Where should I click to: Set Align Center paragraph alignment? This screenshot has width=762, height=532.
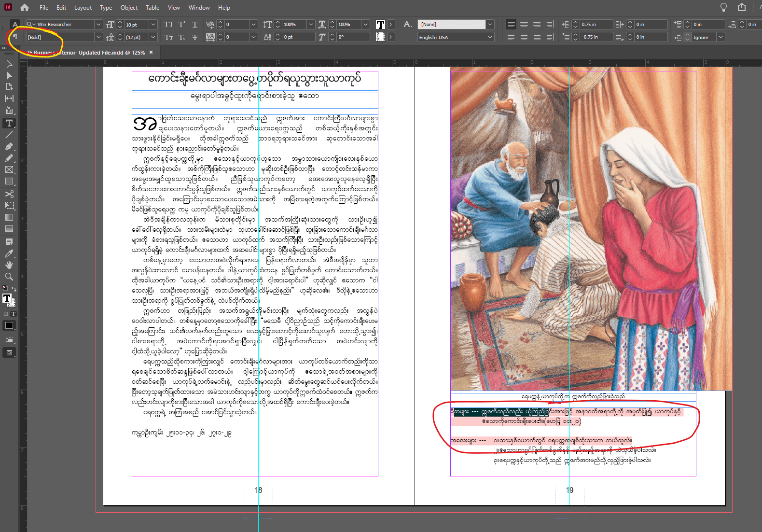pyautogui.click(x=524, y=24)
